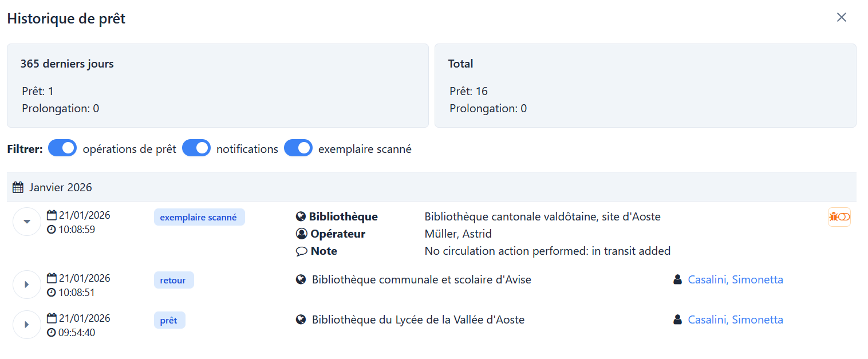Expand the retour entry at 10:08:51

[x=27, y=285]
